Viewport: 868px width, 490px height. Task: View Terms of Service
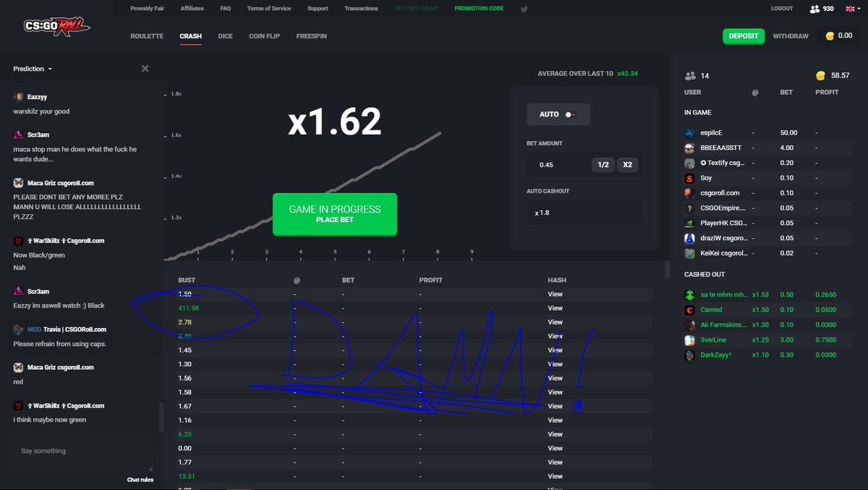(x=269, y=9)
